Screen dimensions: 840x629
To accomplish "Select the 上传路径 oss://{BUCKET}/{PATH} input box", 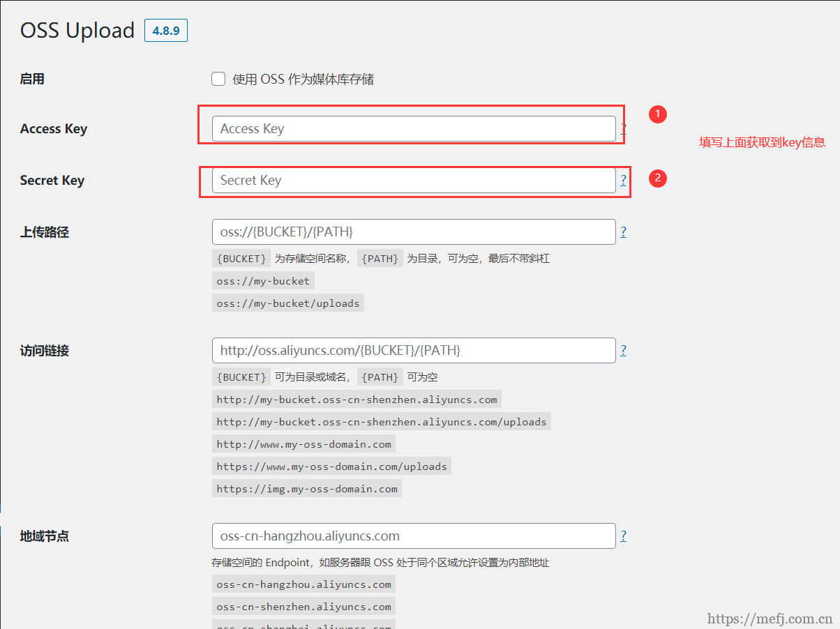I will click(414, 232).
